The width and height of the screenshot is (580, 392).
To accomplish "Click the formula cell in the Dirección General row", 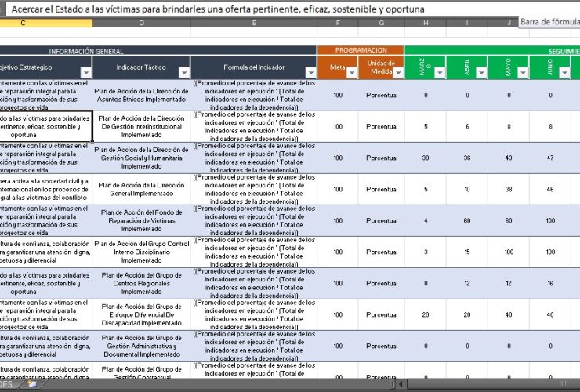I will click(254, 189).
